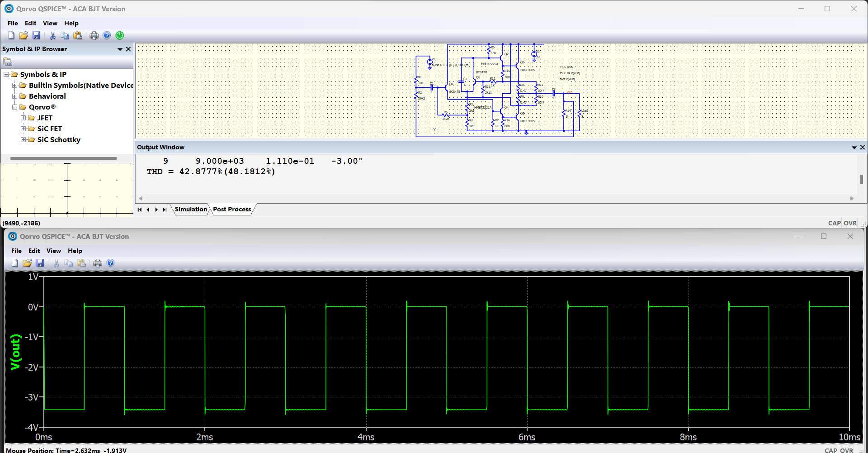Jump to first output tab arrow
This screenshot has width=868, height=453.
pyautogui.click(x=140, y=210)
